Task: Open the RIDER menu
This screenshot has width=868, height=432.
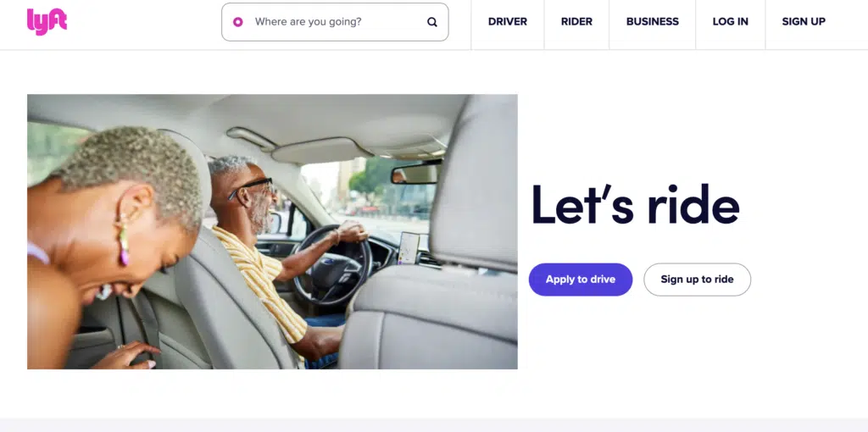Action: click(x=576, y=21)
